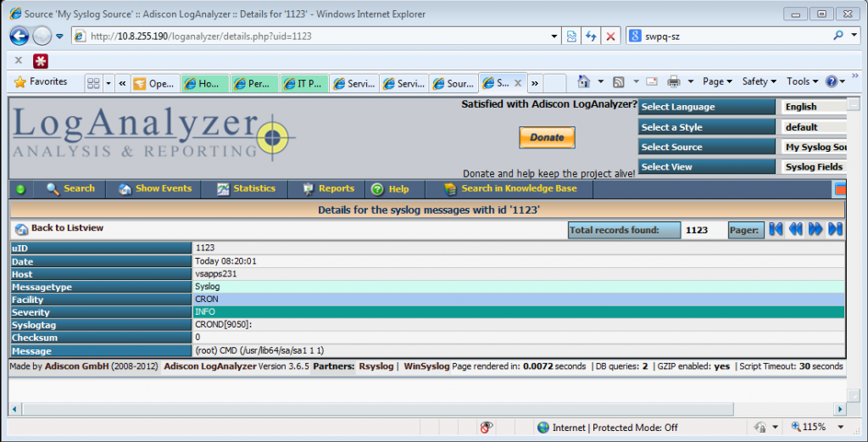Switch to the 'Per...' tab
Viewport: 868px width, 442px height.
click(254, 84)
